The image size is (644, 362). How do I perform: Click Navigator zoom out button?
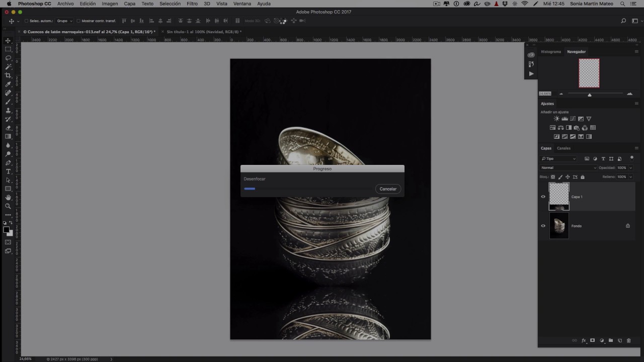pyautogui.click(x=561, y=94)
